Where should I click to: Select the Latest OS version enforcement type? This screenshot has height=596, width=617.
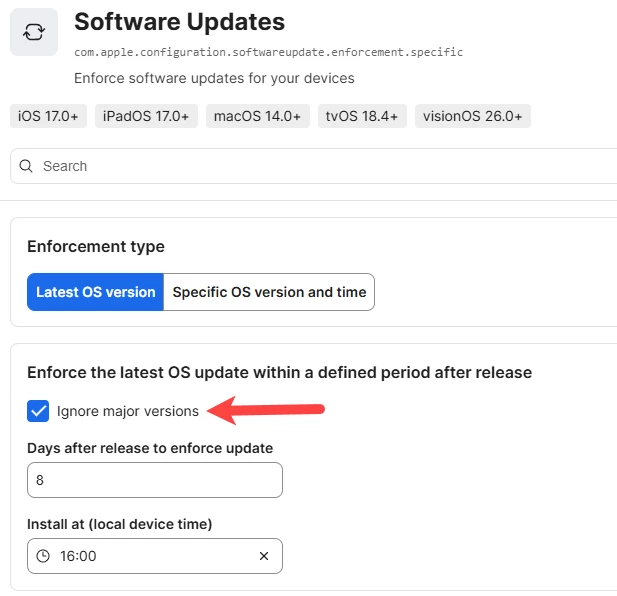[95, 292]
